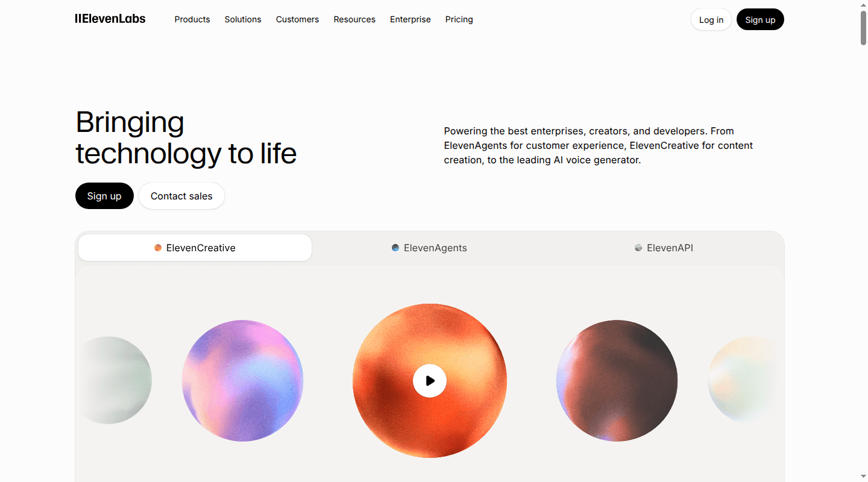
Task: Select the pale green orb at left
Action: (x=115, y=380)
